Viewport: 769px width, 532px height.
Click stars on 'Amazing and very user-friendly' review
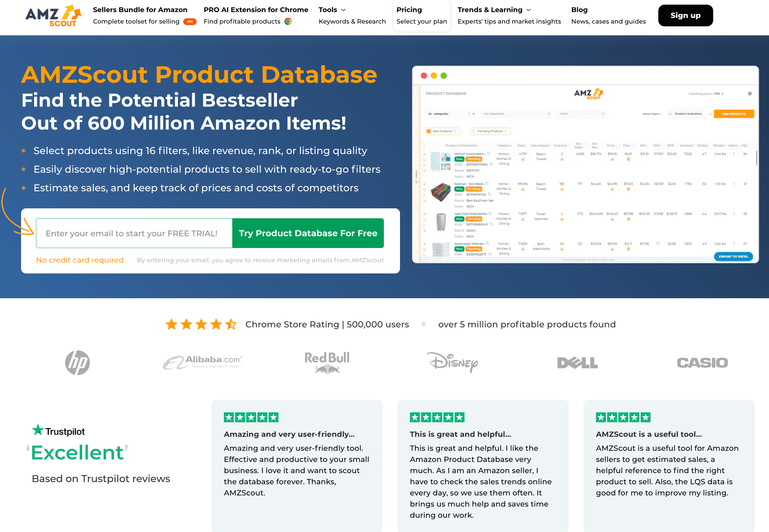pyautogui.click(x=251, y=417)
